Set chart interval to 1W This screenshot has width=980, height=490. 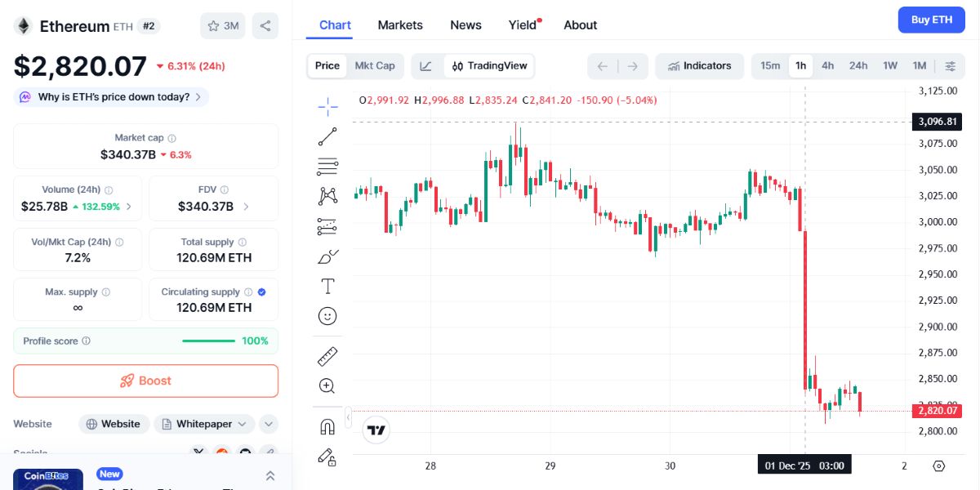890,66
